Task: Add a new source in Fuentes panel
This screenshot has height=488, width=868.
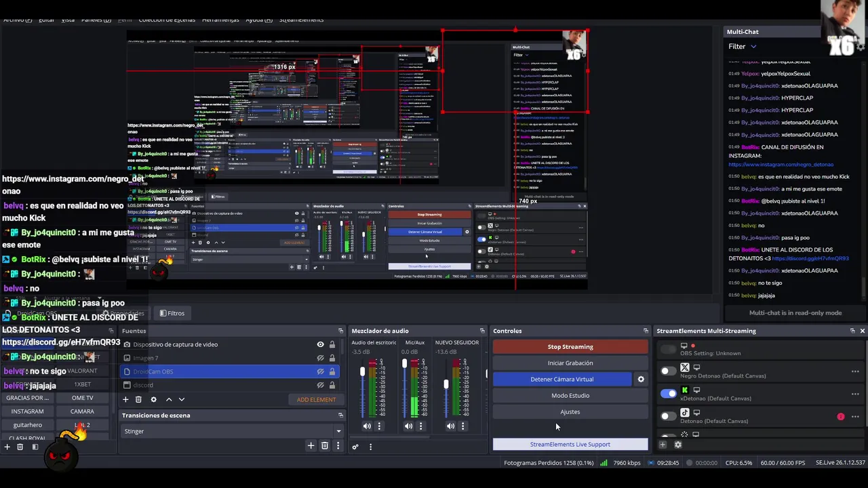Action: 125,399
